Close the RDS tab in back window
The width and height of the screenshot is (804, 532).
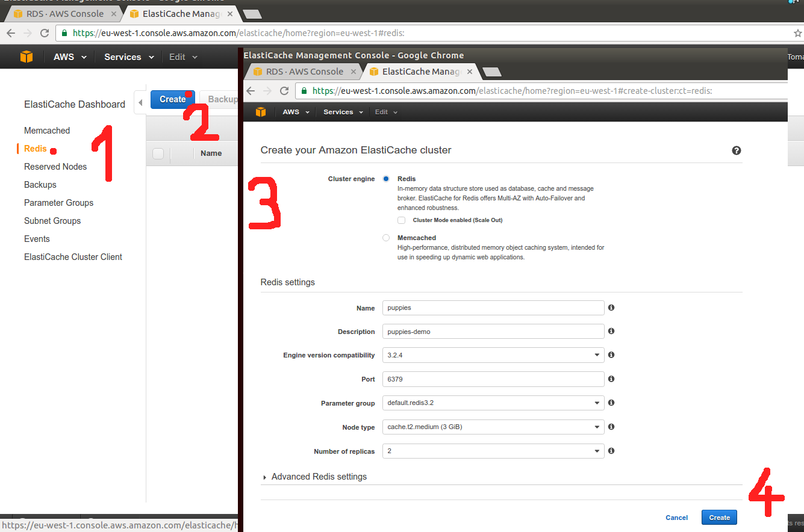(114, 13)
